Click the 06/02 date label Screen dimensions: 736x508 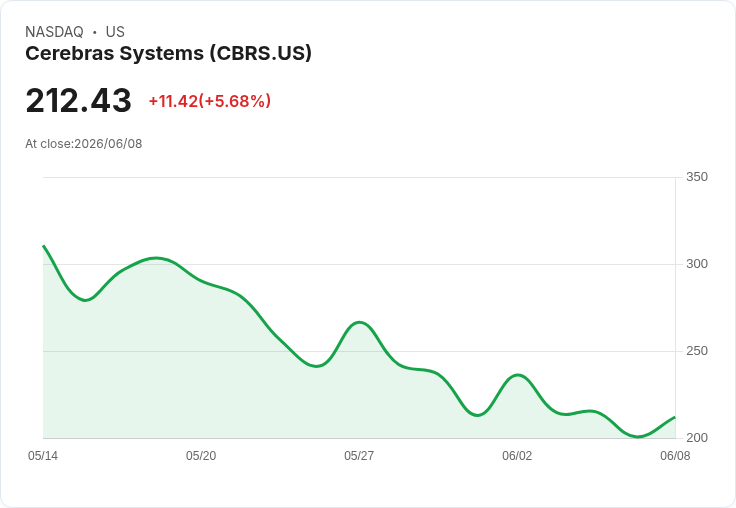pos(517,456)
